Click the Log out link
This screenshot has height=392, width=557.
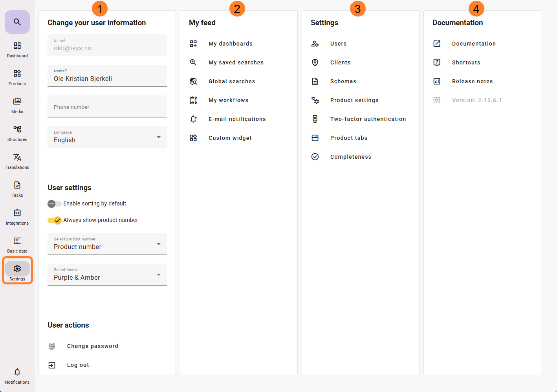click(78, 365)
